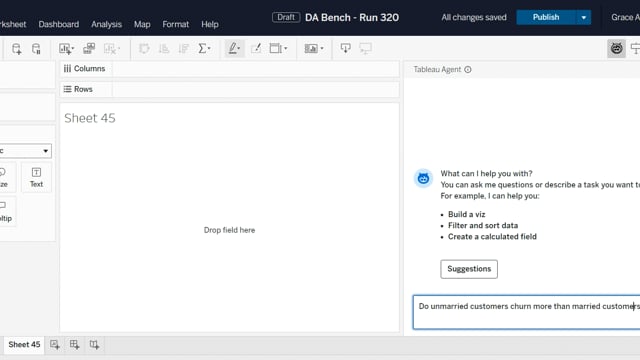Toggle the Tableau Agent panel icon
This screenshot has width=640, height=360.
(616, 49)
